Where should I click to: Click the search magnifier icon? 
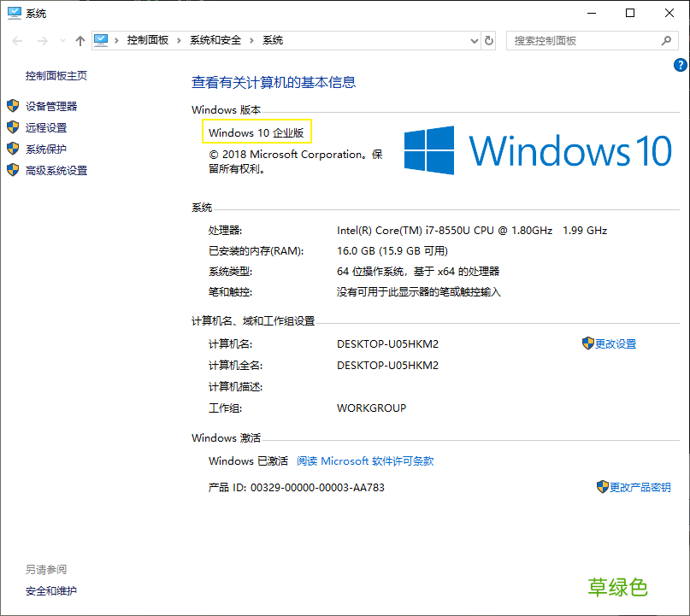666,41
